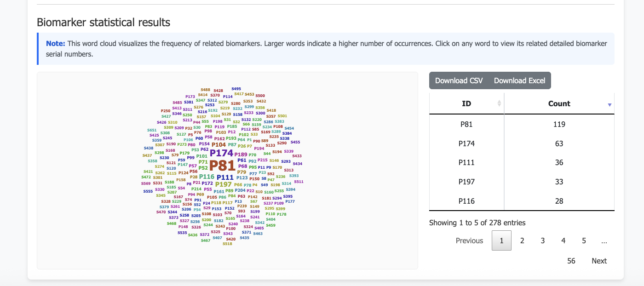Select the P116 word in cloud
Screen dimensions: 644x286
coord(207,177)
